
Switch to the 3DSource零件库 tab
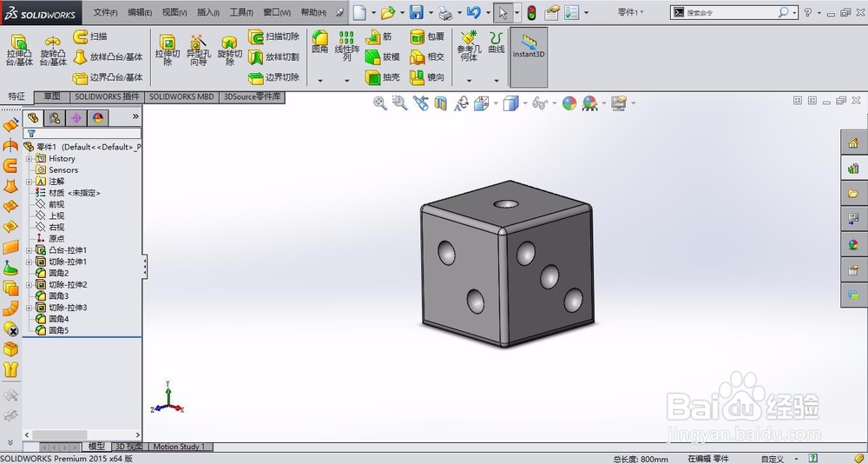(x=252, y=96)
